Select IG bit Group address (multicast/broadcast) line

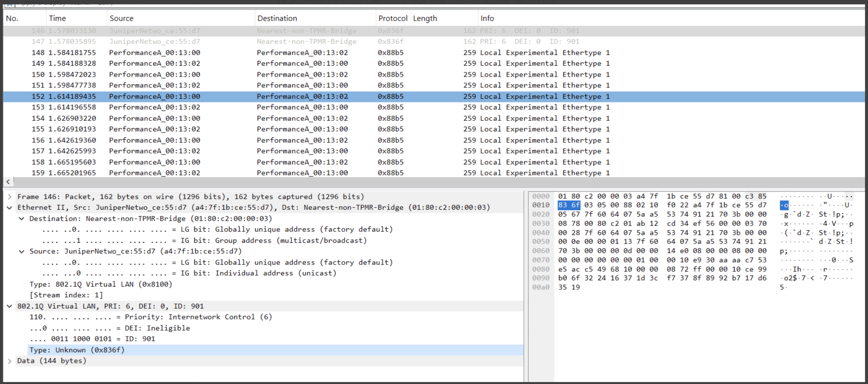coord(205,240)
